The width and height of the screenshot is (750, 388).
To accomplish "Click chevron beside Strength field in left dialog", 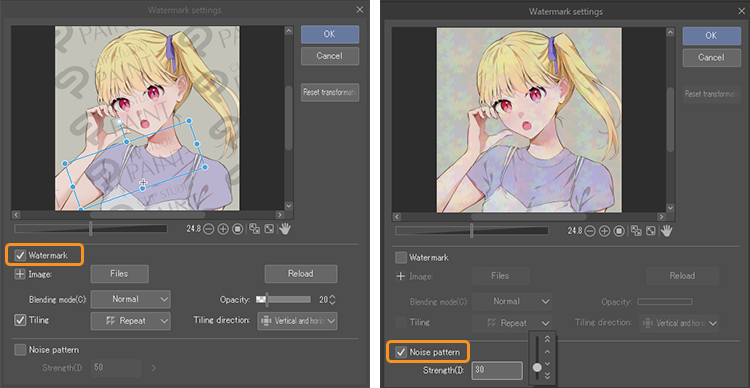I will coord(154,368).
